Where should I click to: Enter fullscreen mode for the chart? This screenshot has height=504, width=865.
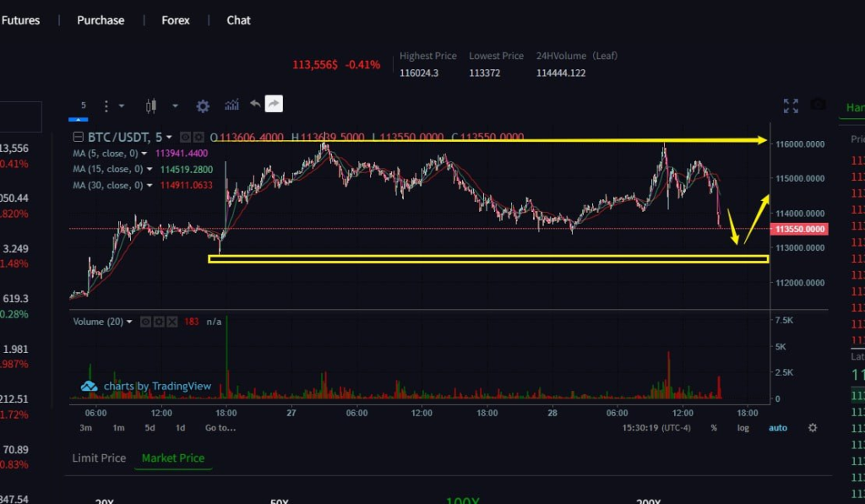[x=791, y=106]
